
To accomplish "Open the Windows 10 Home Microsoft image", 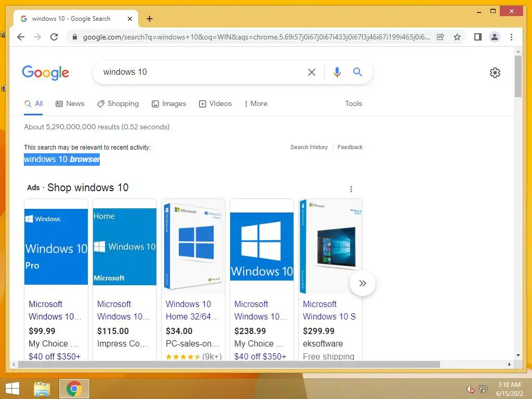I will 125,247.
